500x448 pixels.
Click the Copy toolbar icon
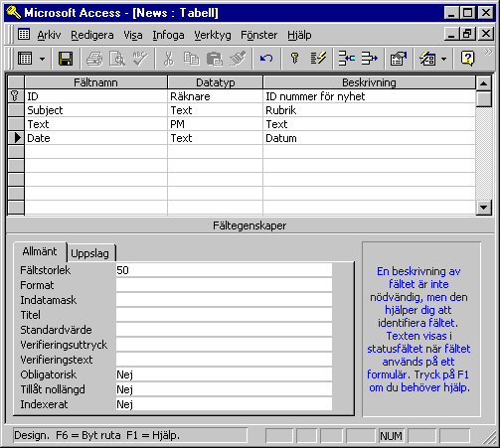192,59
